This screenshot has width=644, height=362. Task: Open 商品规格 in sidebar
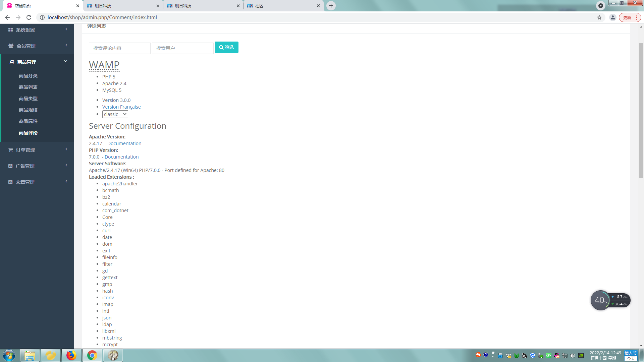point(28,110)
